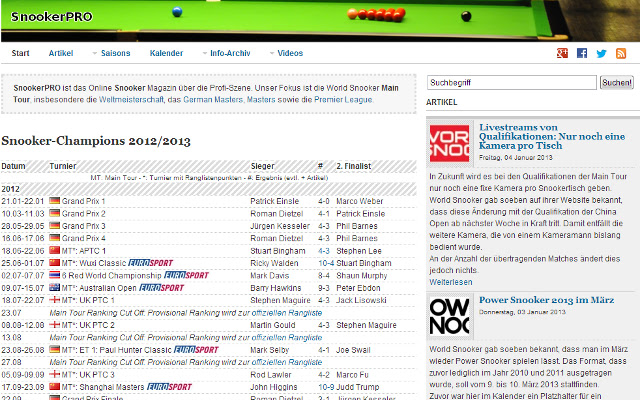Open the Livestreams article red thumbnail

(449, 143)
